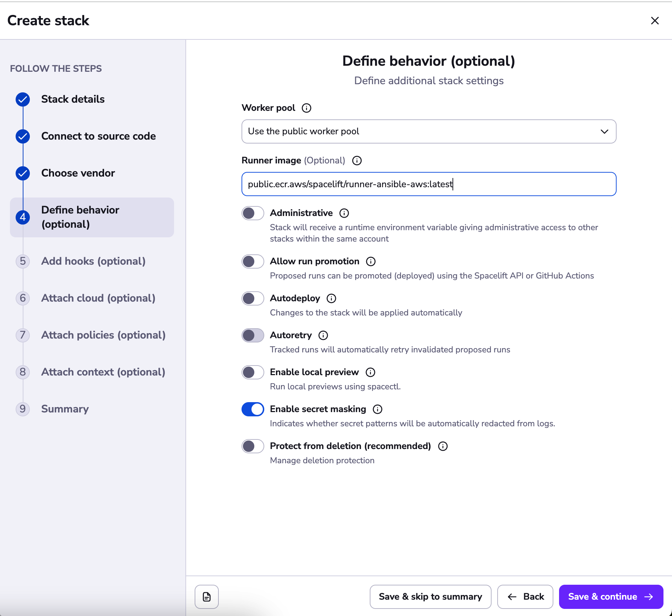672x616 pixels.
Task: Click info icon next to Allow run promotion
Action: coord(370,261)
